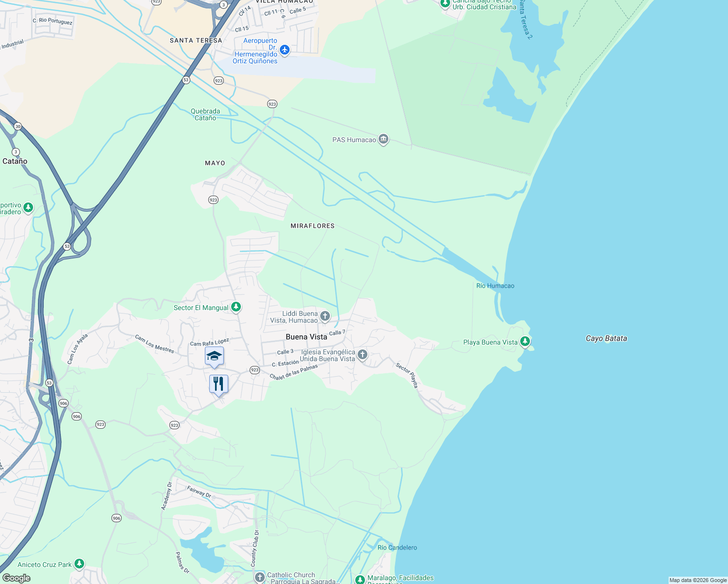The image size is (728, 584).
Task: Click the school graduation cap pin
Action: [214, 357]
